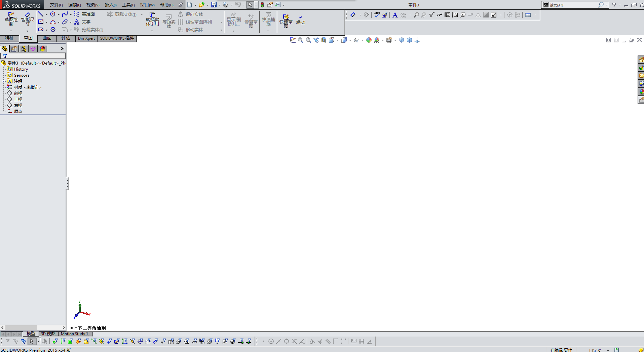Viewport: 644px width, 352px height.
Task: Click the 基准面 plane tool
Action: 84,14
